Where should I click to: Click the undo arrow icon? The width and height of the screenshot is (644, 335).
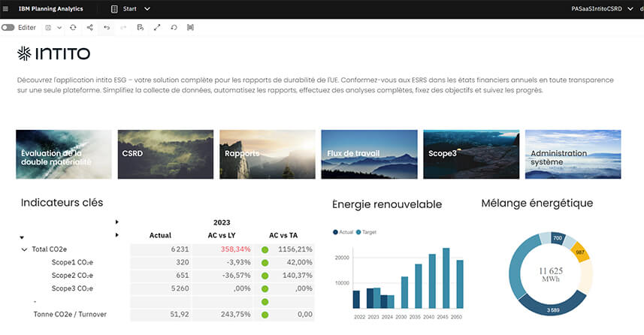(x=107, y=27)
